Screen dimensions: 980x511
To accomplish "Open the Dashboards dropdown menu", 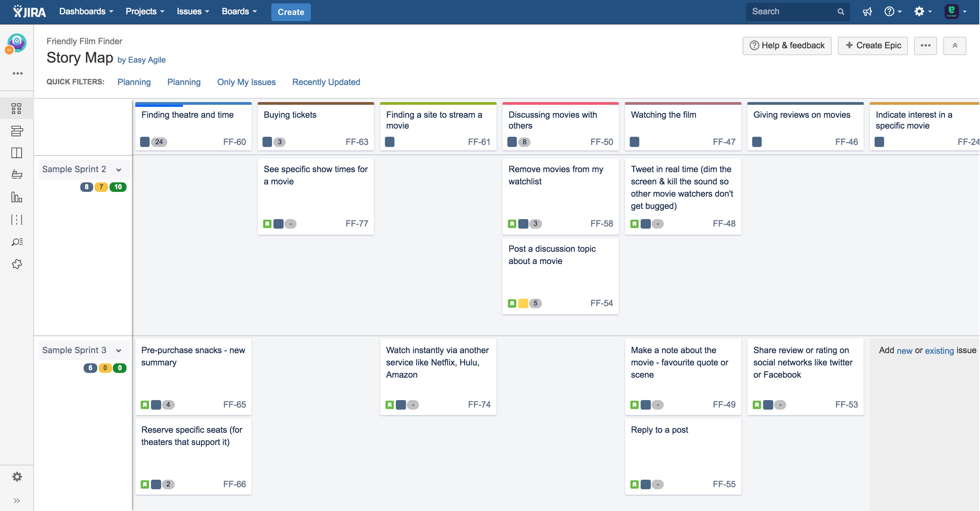I will pyautogui.click(x=86, y=12).
